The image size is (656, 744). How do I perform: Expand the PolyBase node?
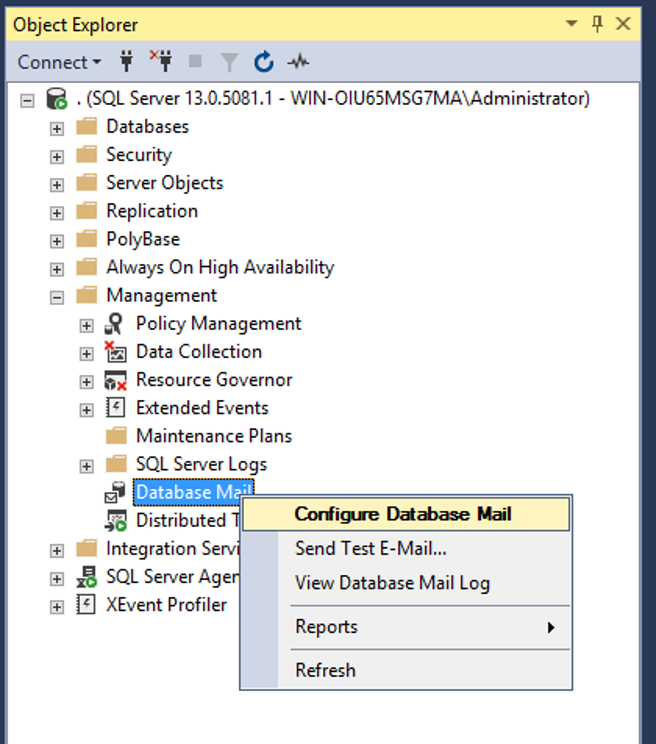pos(57,241)
